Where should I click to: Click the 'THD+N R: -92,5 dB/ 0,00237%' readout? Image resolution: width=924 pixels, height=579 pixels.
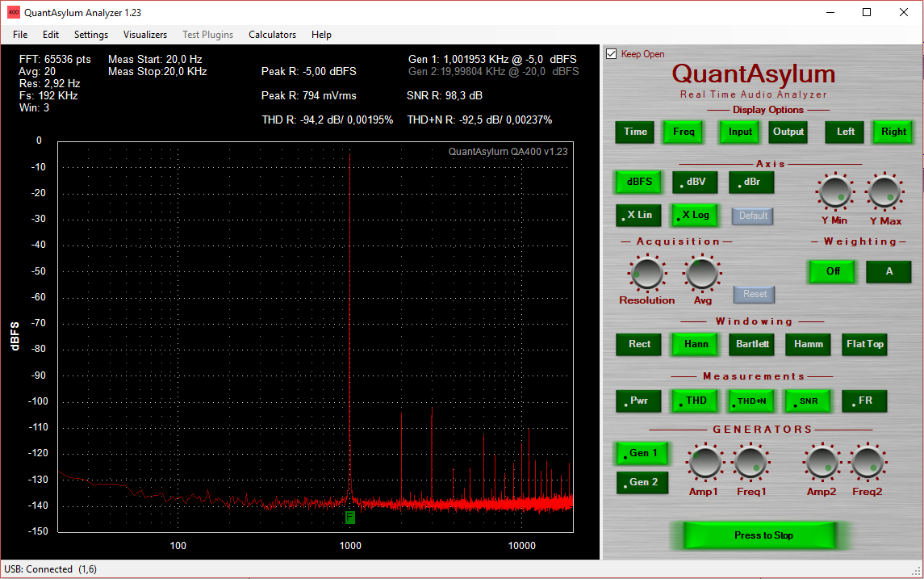coord(479,120)
